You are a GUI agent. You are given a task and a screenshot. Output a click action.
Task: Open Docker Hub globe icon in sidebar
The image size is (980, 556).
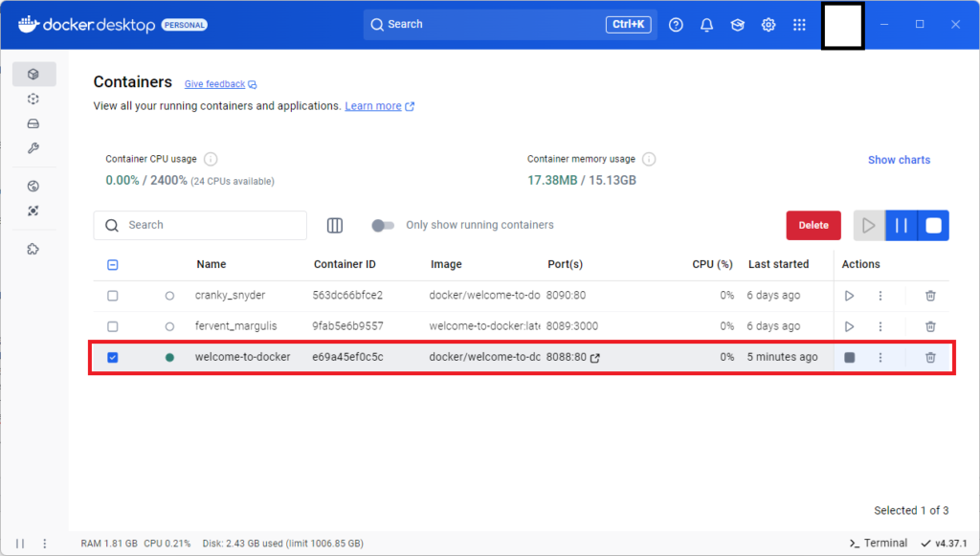point(33,187)
